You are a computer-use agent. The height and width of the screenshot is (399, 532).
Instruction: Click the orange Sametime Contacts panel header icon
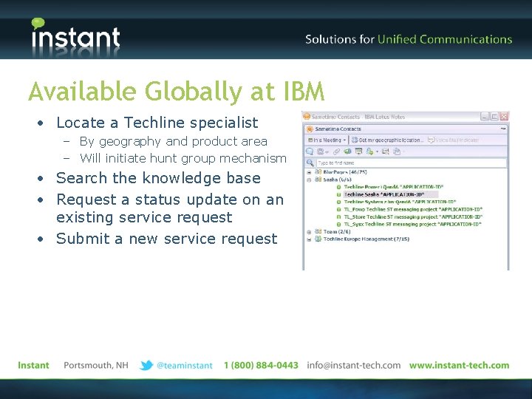pos(310,129)
